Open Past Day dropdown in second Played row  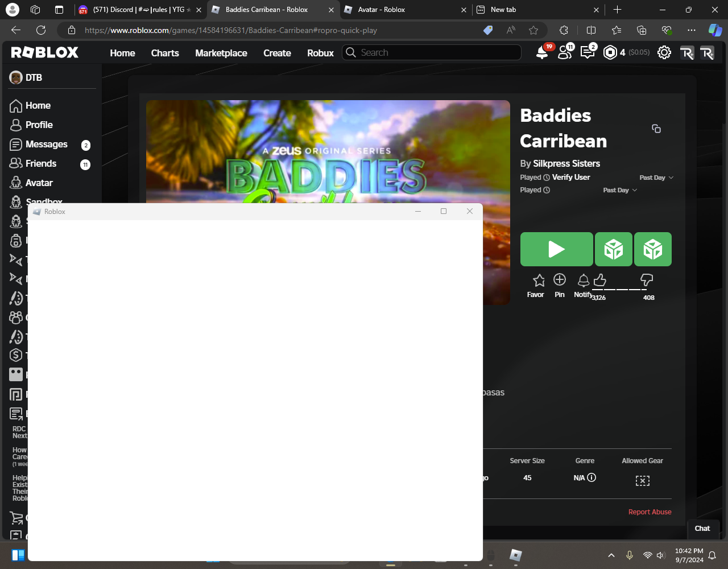coord(620,190)
